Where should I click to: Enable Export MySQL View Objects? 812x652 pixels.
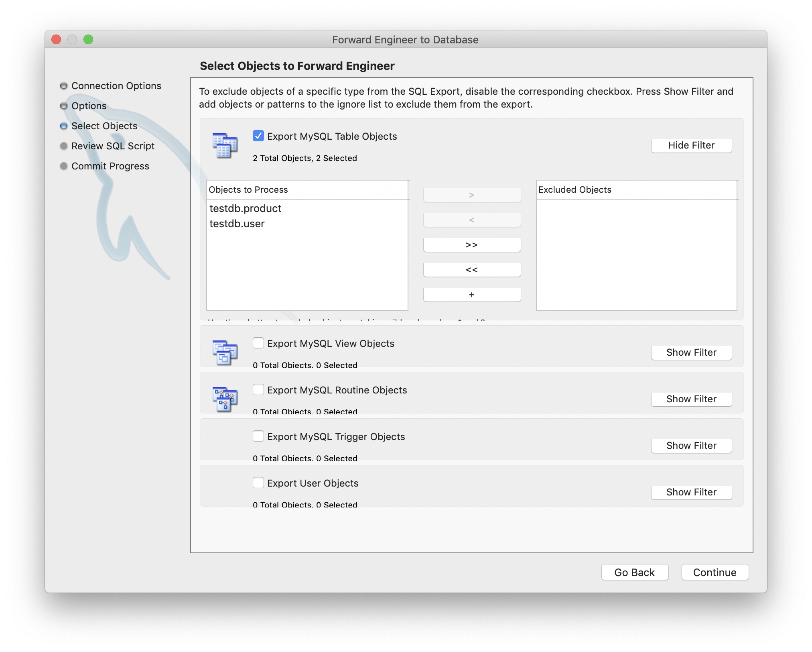(x=258, y=343)
